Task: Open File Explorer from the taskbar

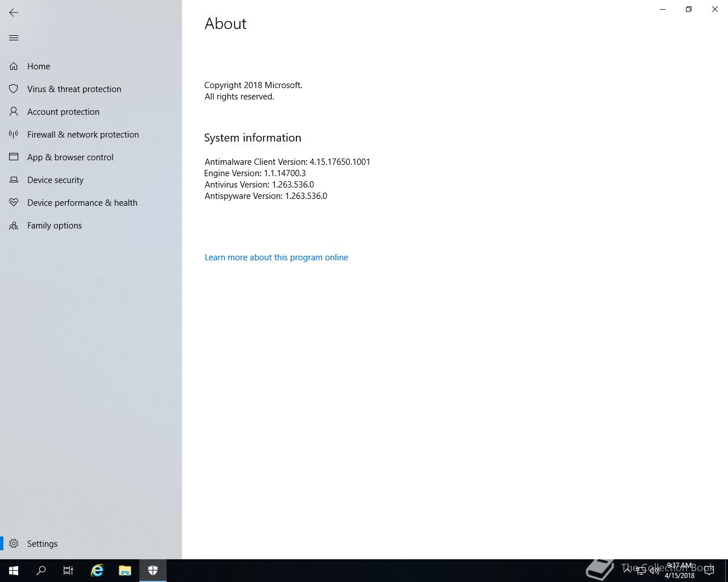Action: [125, 571]
